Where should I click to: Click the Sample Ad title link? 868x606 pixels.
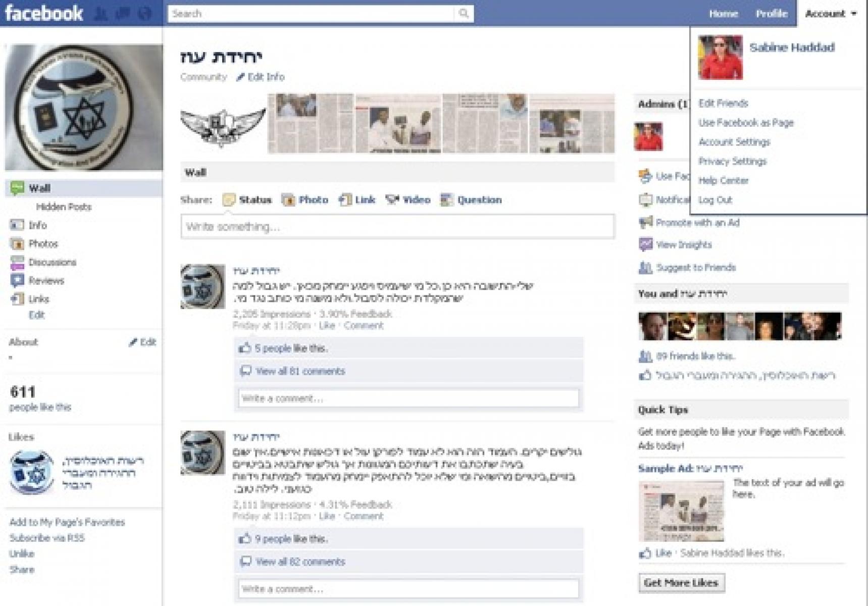pos(690,469)
